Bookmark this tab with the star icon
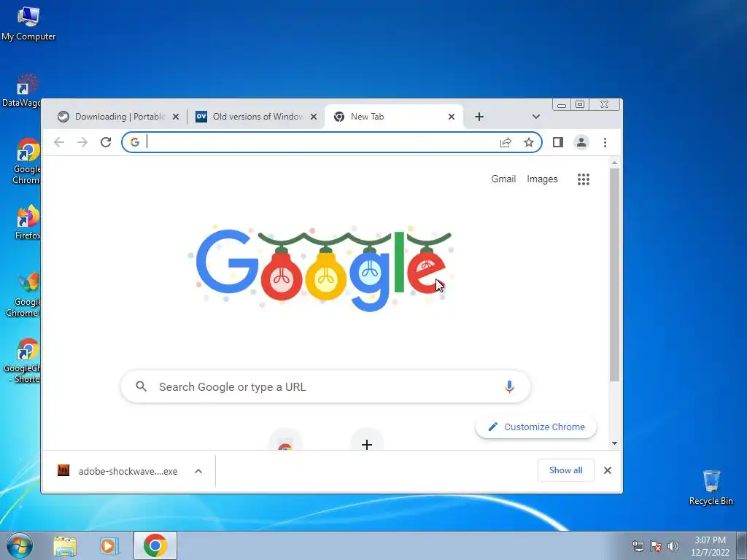 (529, 142)
